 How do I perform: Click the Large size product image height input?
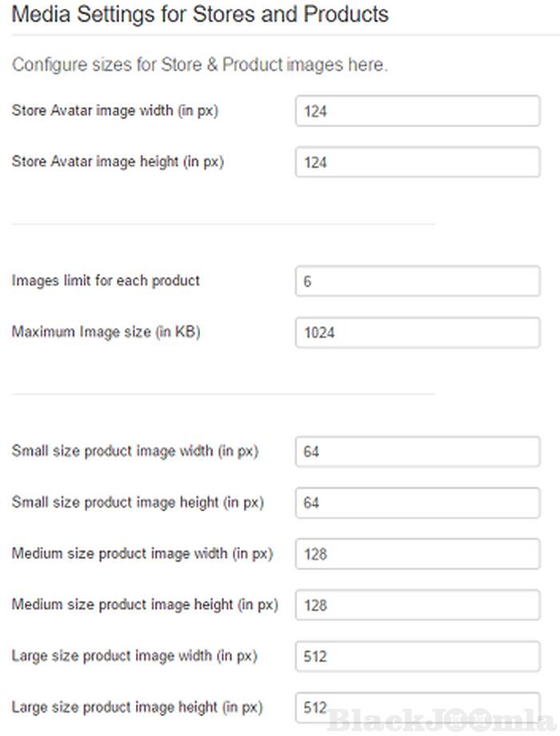pyautogui.click(x=418, y=707)
